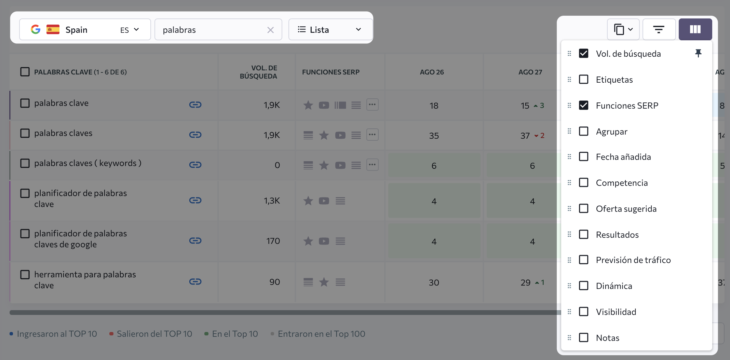This screenshot has width=730, height=360.
Task: Click AGO 27 value 29 for herramienta row
Action: click(x=525, y=283)
